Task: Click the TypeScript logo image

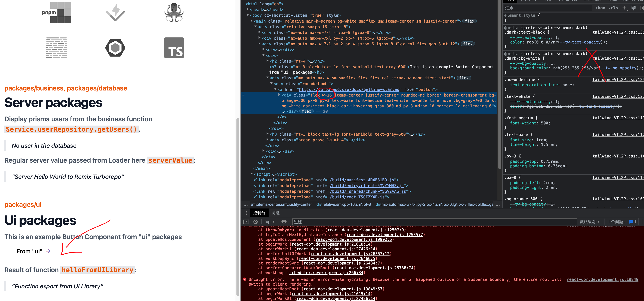Action: click(x=174, y=48)
